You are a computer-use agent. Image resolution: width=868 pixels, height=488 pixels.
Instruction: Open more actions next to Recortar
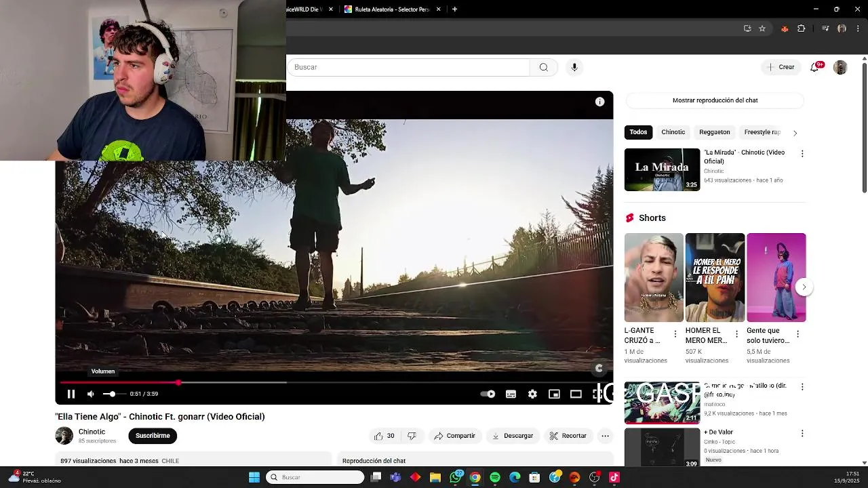(605, 436)
